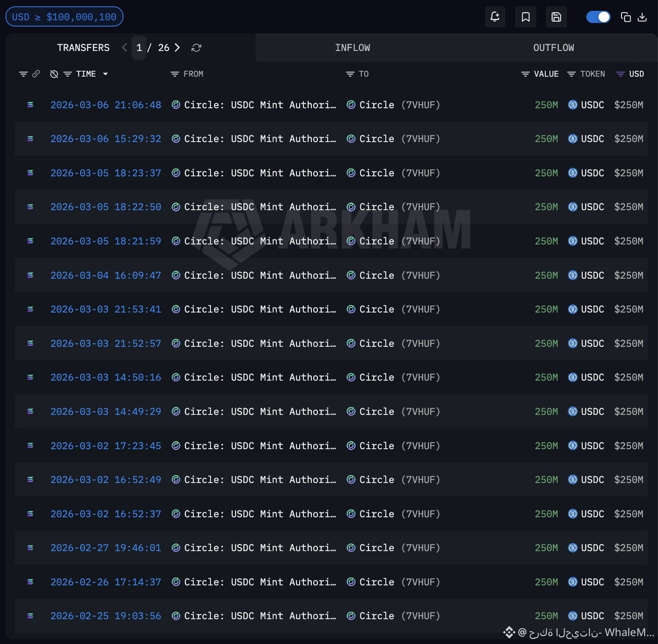Click sender Circle: USDC Mint on 15:29:32 row
The width and height of the screenshot is (658, 644).
click(260, 138)
